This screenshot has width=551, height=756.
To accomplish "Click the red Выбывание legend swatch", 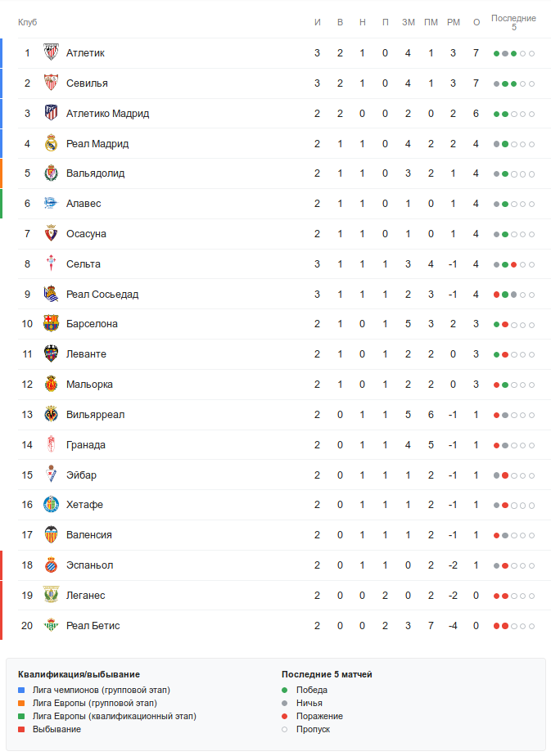I will tap(21, 729).
